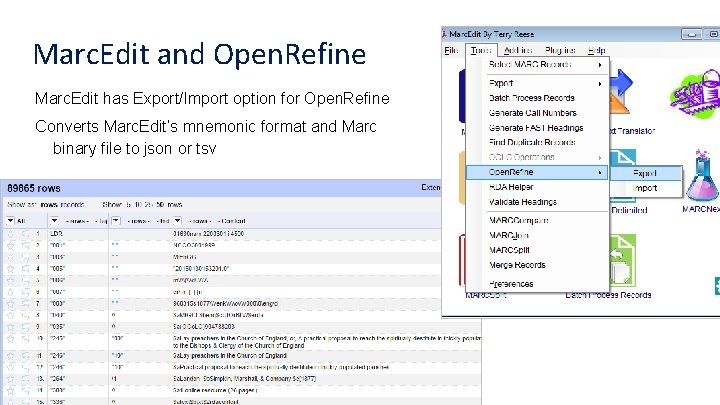Launch the MARCNext flask icon
The width and height of the screenshot is (720, 405).
point(702,176)
